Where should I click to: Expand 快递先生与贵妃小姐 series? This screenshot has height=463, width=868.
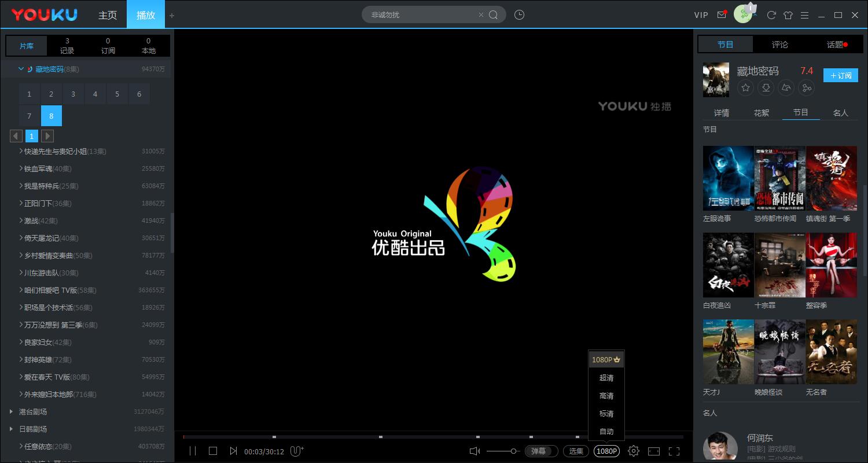21,151
